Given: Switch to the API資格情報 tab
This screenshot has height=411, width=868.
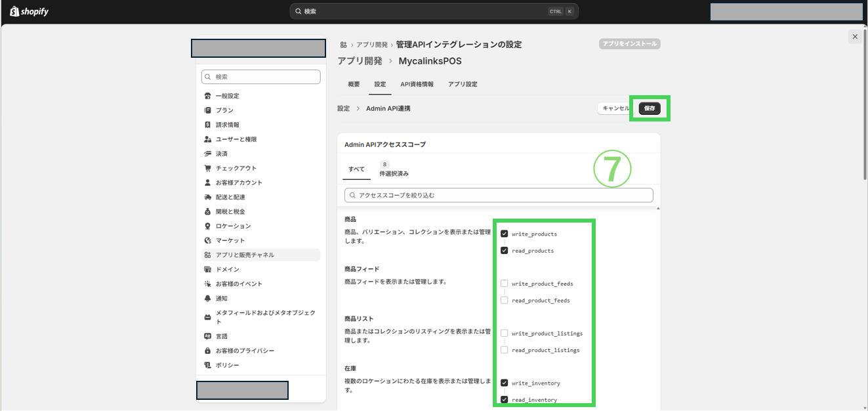Looking at the screenshot, I should click(x=417, y=84).
